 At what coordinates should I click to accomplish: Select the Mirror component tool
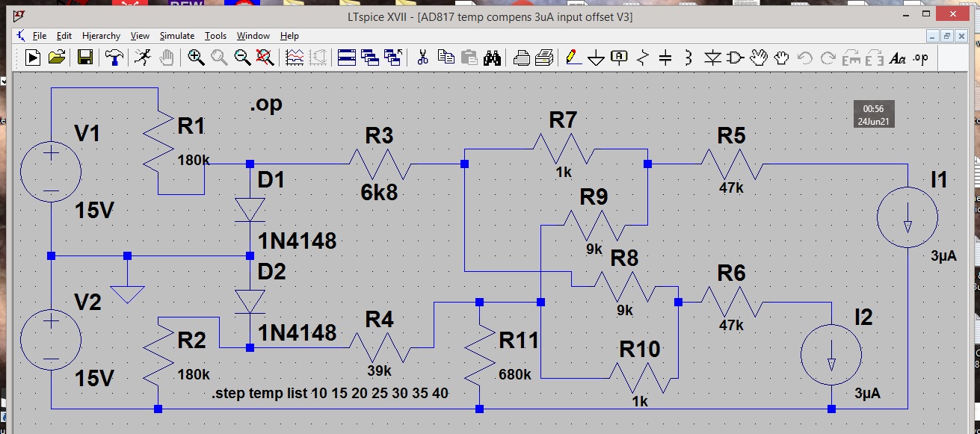875,58
